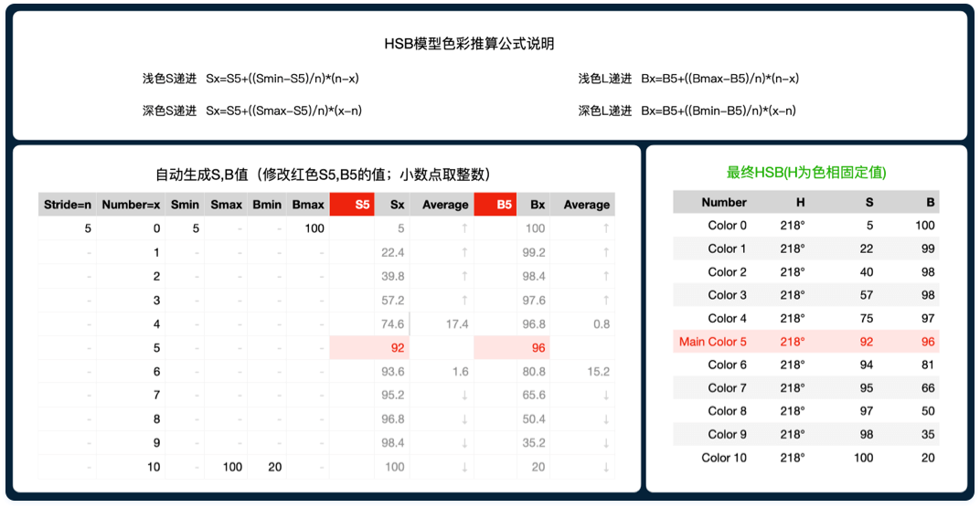The image size is (980, 508).
Task: Click the S Average cell showing 1.6
Action: [442, 372]
